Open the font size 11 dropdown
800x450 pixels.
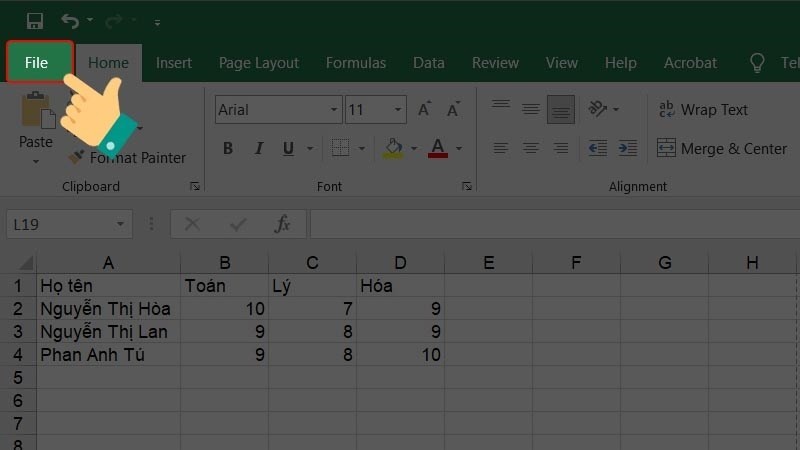(397, 109)
